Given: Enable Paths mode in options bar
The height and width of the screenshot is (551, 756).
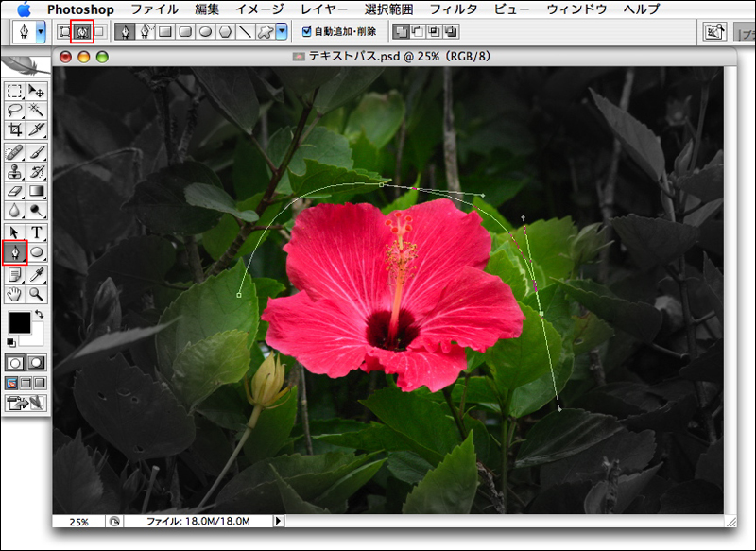Looking at the screenshot, I should 81,31.
